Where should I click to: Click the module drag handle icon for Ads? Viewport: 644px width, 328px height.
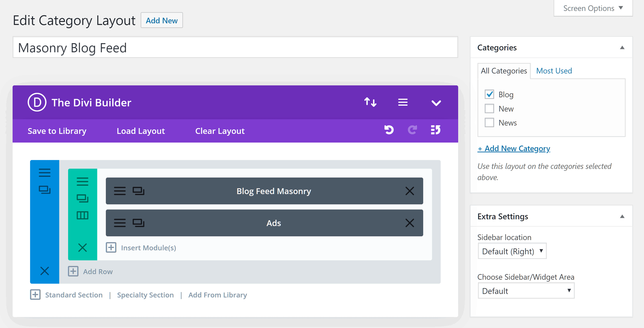point(119,222)
